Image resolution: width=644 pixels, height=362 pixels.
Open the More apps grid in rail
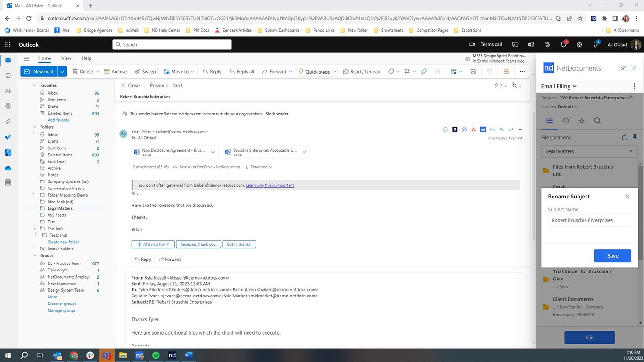(x=8, y=182)
